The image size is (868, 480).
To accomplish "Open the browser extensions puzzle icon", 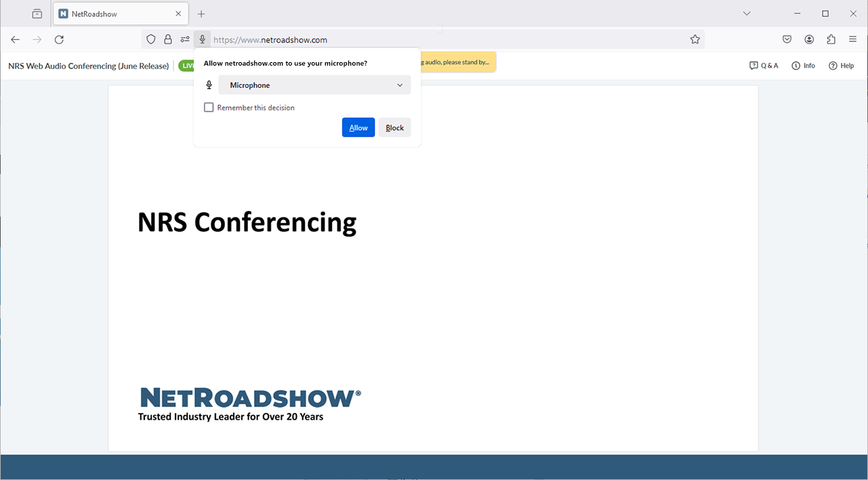I will (831, 39).
